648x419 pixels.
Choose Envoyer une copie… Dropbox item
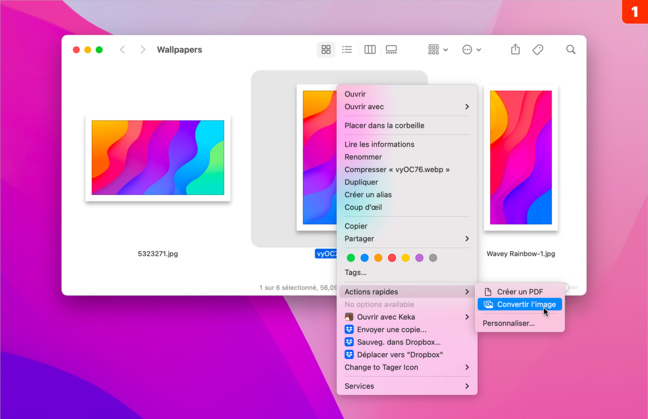point(407,329)
